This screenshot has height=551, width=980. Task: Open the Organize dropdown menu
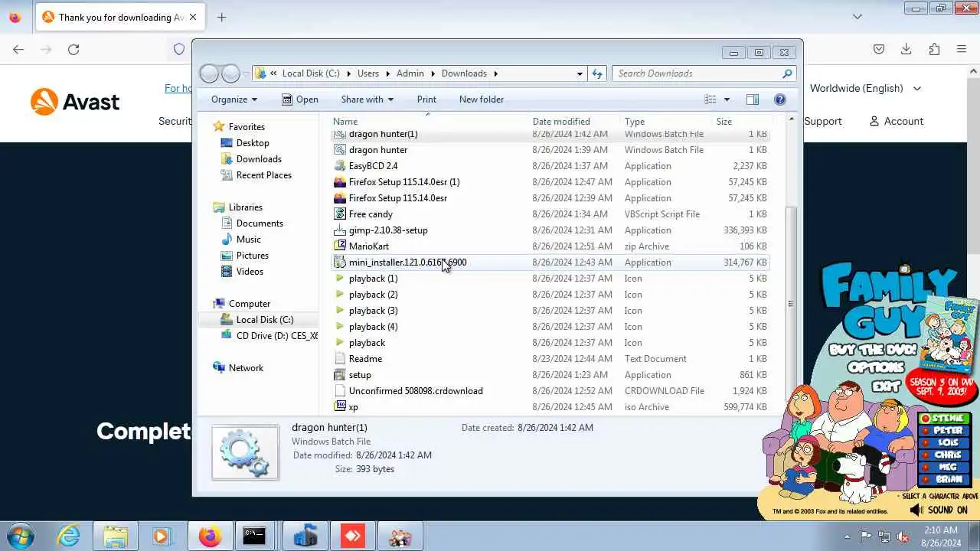coord(234,99)
